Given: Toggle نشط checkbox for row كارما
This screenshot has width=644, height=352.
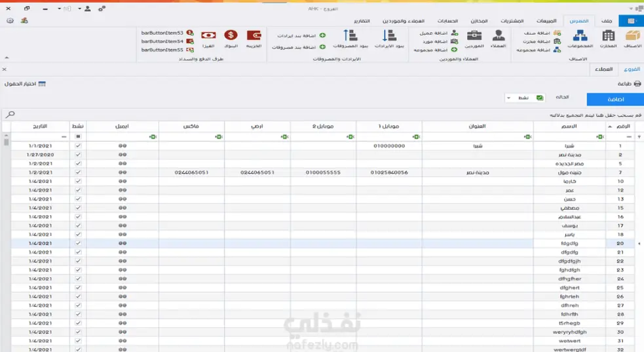Looking at the screenshot, I should pyautogui.click(x=78, y=181).
